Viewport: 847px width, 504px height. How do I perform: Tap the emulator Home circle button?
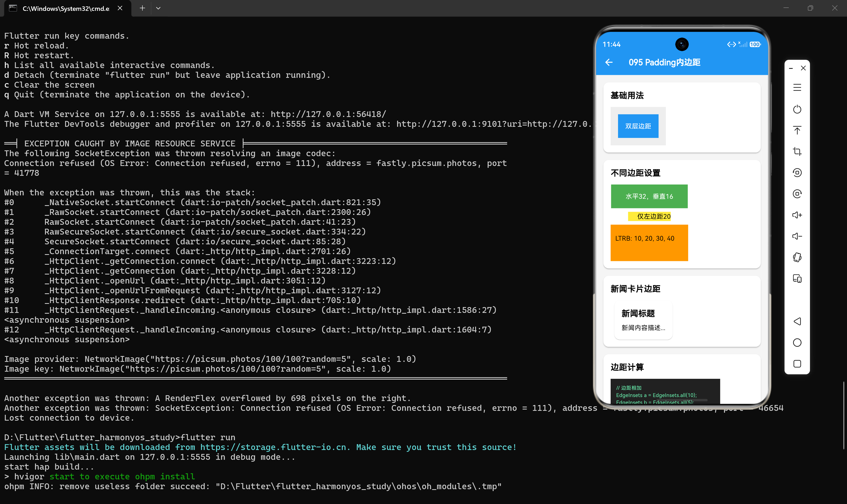click(797, 343)
